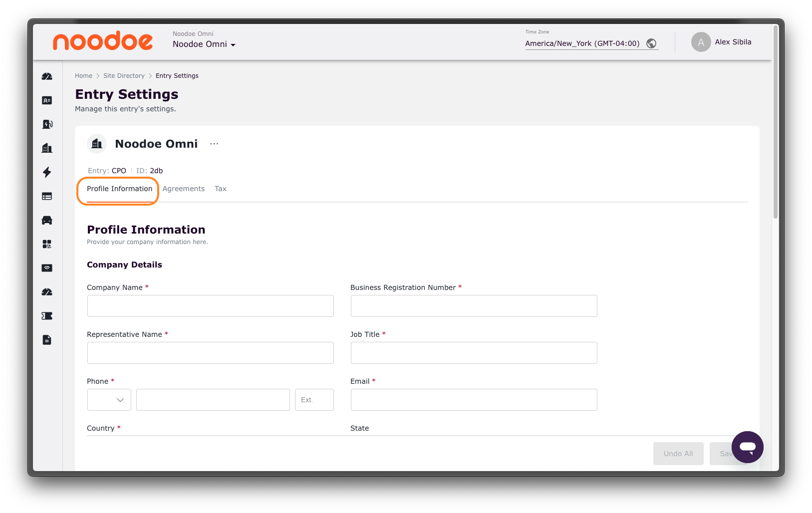Focus the Company Name field

coord(211,306)
